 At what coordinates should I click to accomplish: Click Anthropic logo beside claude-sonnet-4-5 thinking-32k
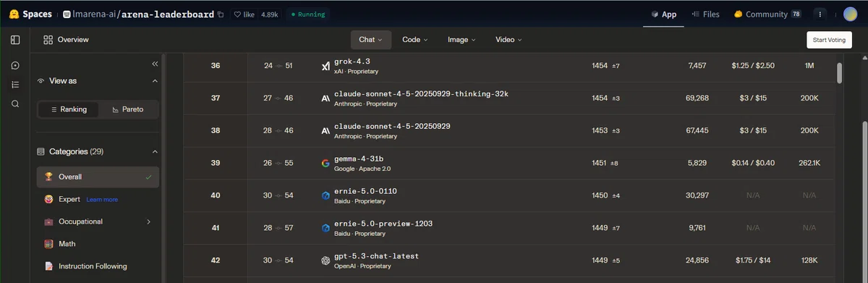click(x=325, y=98)
